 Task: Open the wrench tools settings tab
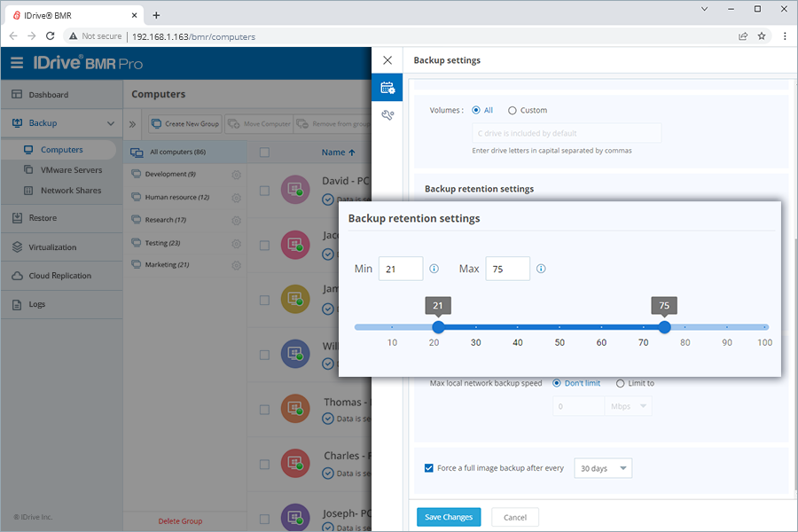click(387, 115)
